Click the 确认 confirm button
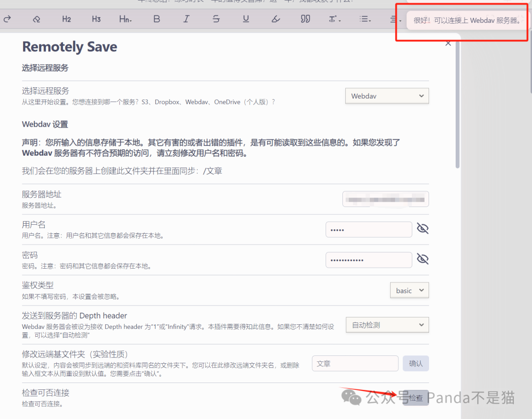Viewport: 532px width, 419px height. (x=416, y=364)
